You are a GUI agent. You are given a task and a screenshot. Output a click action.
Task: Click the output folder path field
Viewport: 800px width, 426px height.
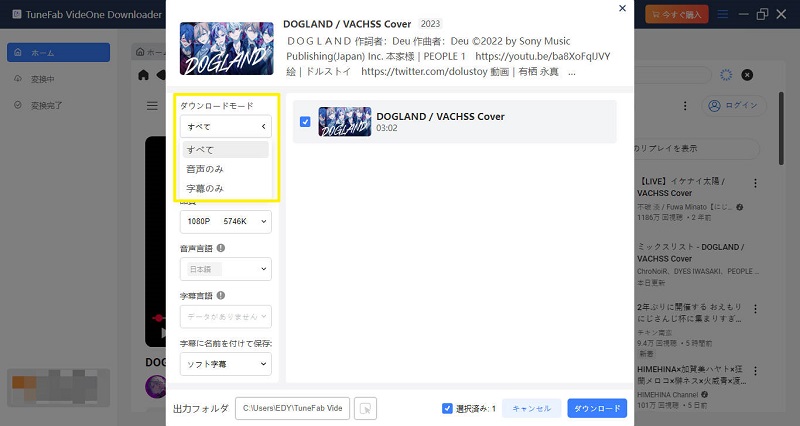point(292,408)
